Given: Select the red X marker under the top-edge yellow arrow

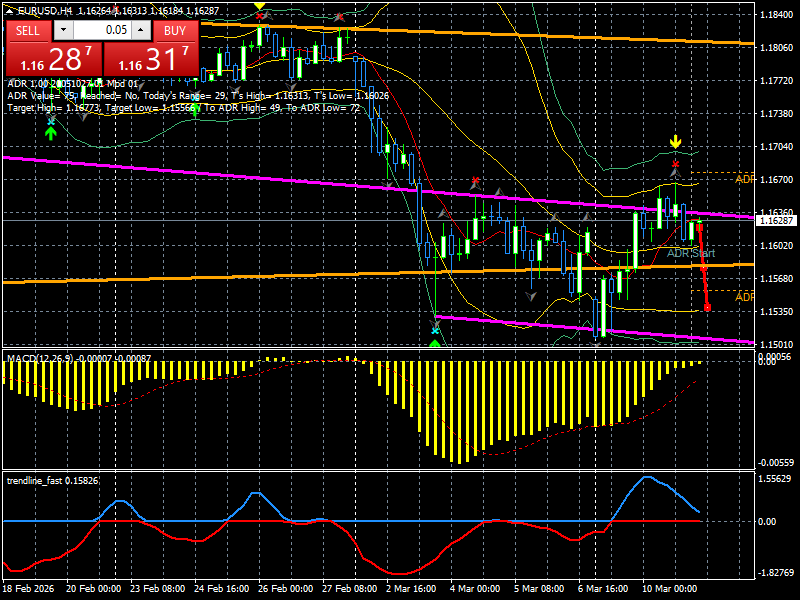Looking at the screenshot, I should 259,16.
